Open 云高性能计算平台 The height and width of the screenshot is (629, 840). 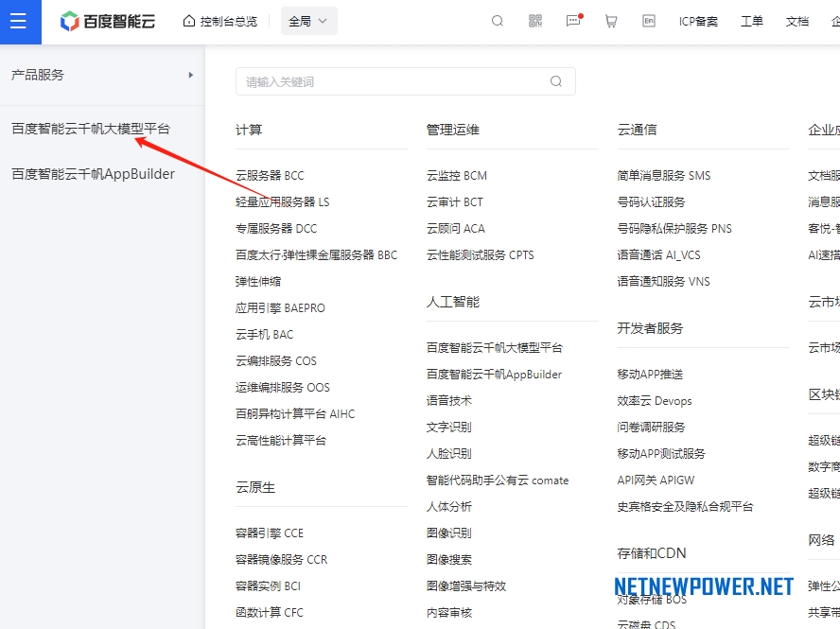tap(281, 441)
